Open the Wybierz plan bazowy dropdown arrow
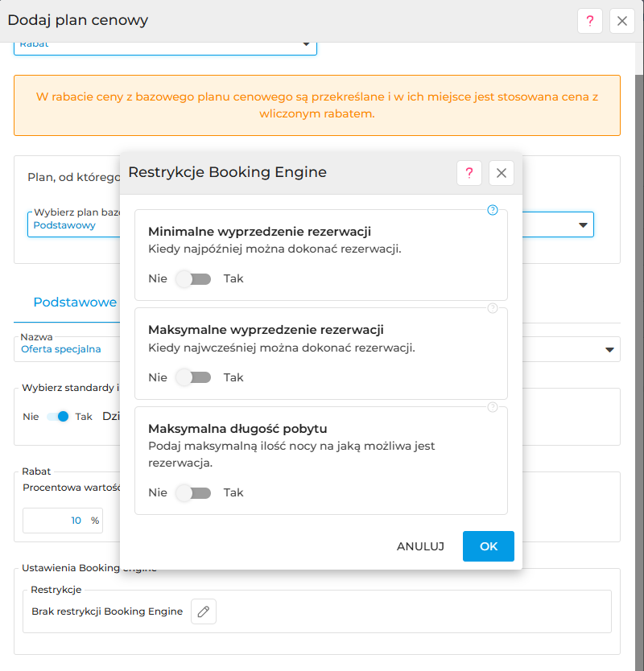The width and height of the screenshot is (644, 671). 583,225
